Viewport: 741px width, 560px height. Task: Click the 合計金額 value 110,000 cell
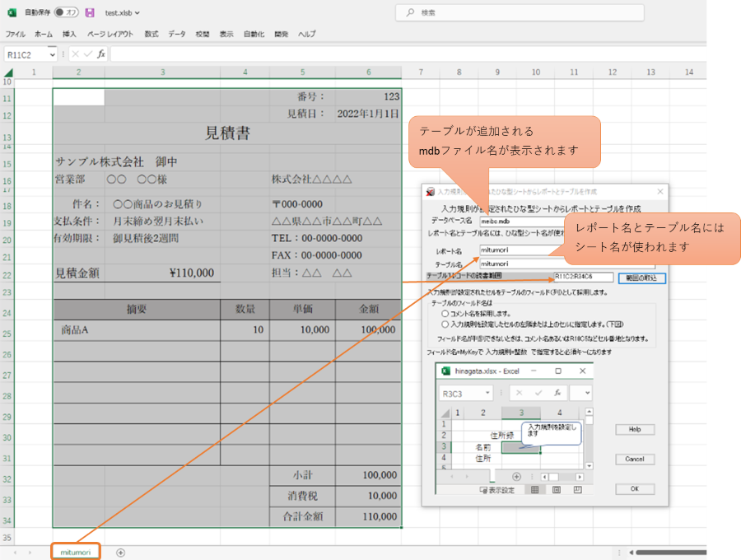tap(369, 516)
